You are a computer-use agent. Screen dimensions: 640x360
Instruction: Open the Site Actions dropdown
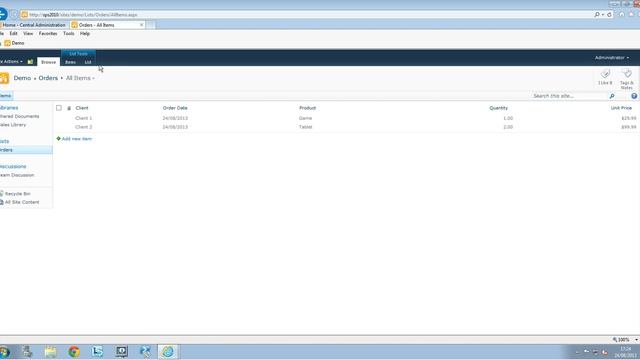coord(11,62)
